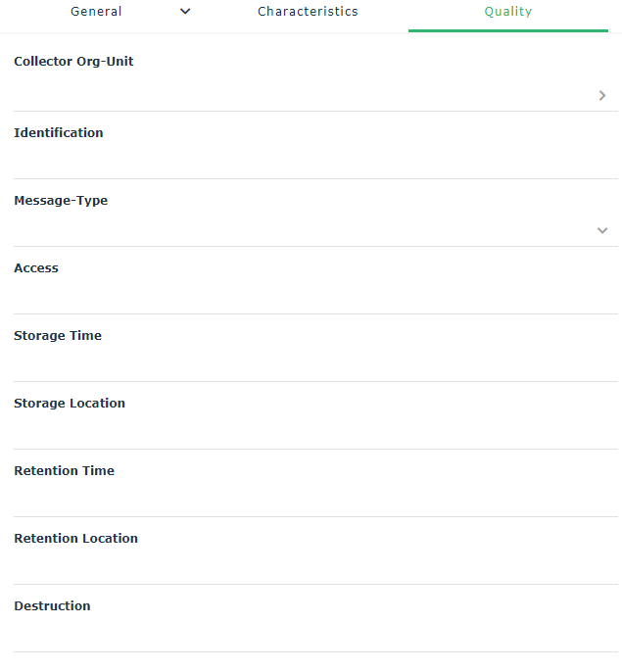The width and height of the screenshot is (622, 672).
Task: Expand the Message-Type dropdown arrow
Action: click(602, 230)
